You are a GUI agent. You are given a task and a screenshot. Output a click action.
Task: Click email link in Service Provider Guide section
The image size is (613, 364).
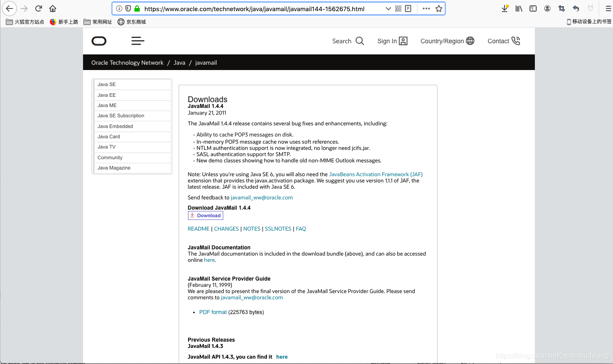[x=252, y=298]
